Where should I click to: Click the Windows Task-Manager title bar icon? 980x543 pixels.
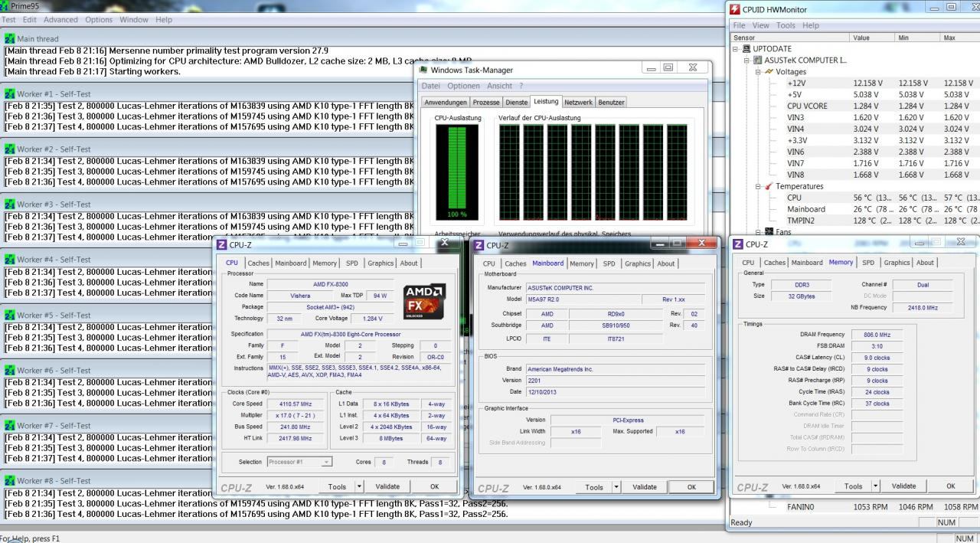(423, 70)
